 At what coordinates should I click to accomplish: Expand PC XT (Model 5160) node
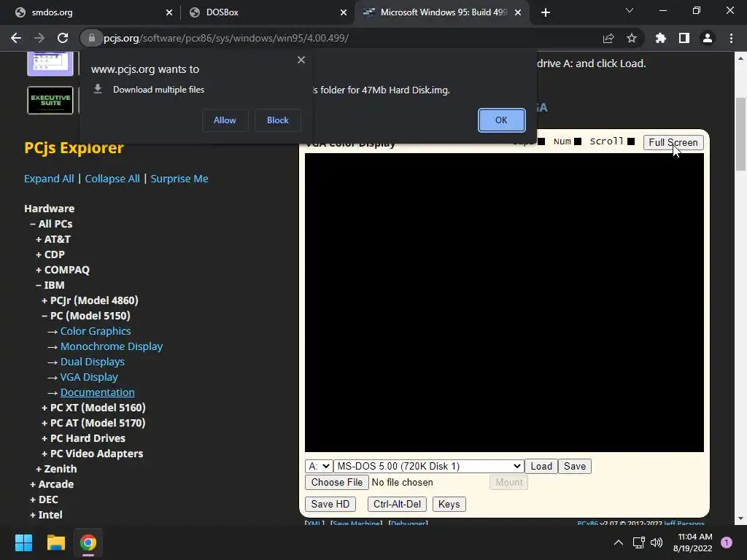coord(93,408)
